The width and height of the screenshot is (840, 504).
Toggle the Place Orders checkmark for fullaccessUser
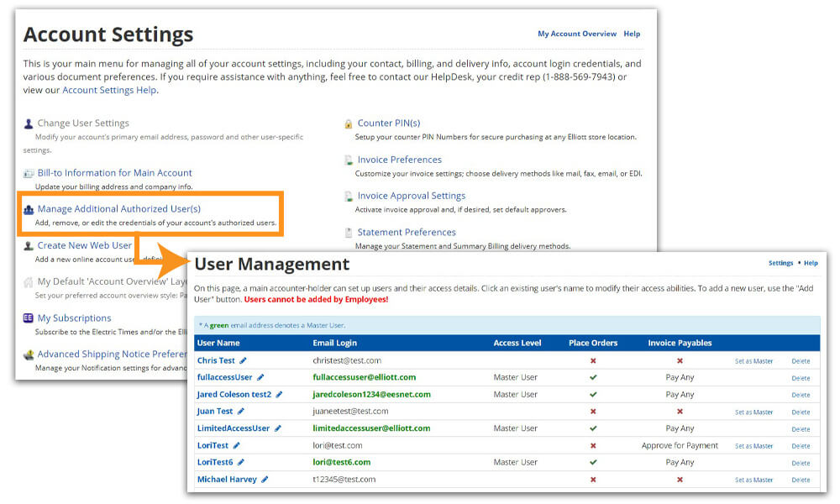pos(592,377)
